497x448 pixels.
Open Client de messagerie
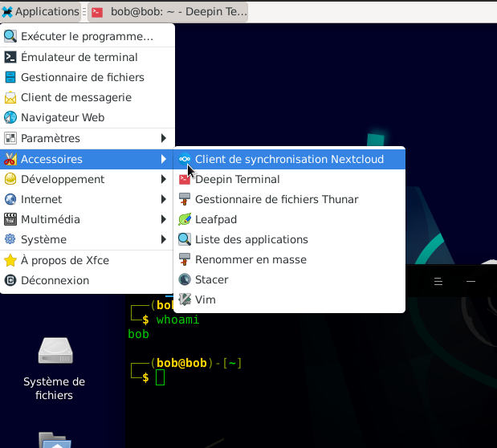point(88,97)
